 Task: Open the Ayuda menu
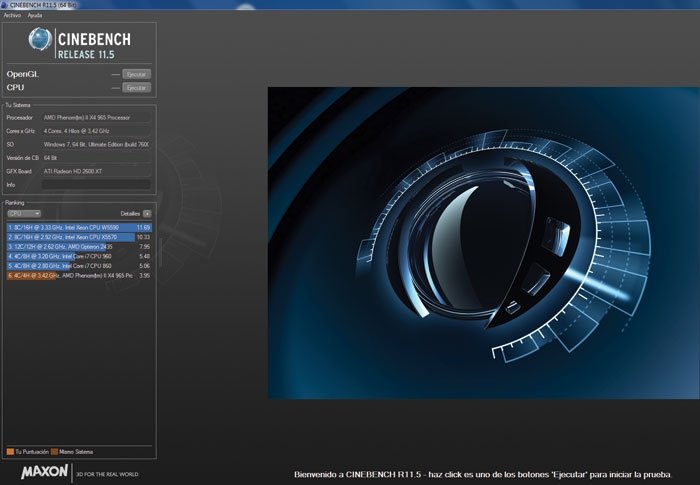click(35, 15)
